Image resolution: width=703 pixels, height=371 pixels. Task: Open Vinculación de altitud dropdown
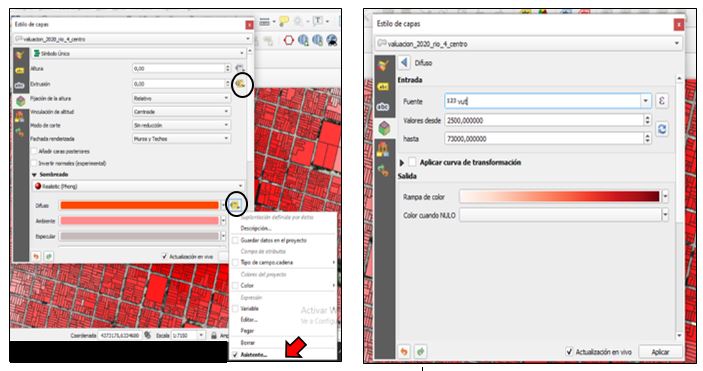pos(181,111)
